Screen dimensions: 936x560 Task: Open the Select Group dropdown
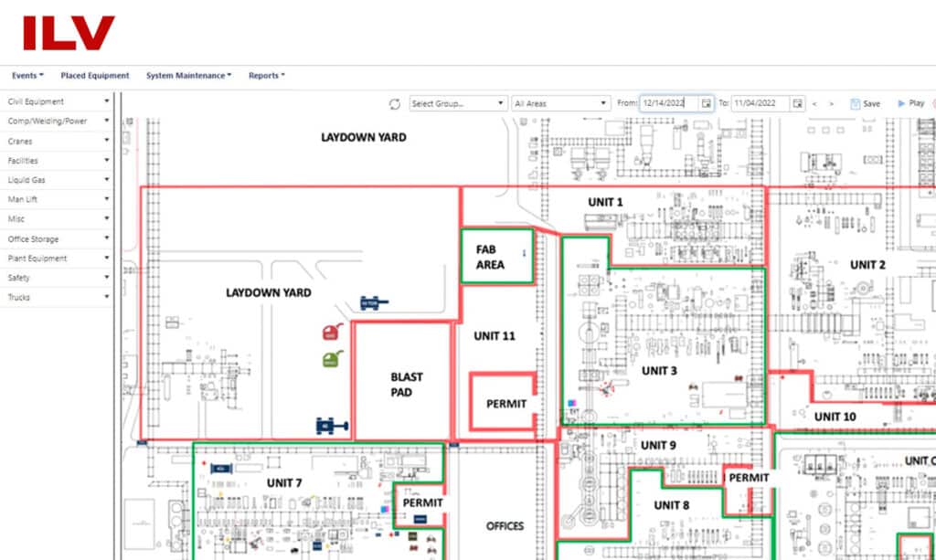point(457,104)
